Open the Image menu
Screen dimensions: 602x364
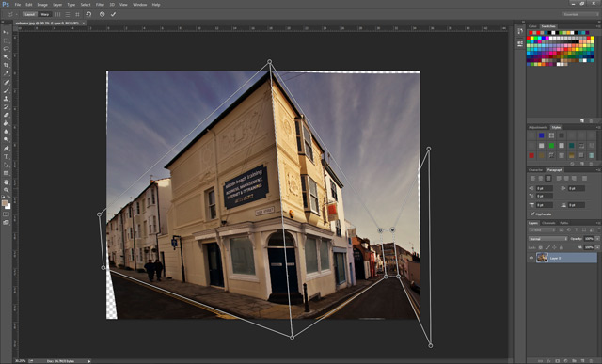click(x=42, y=5)
